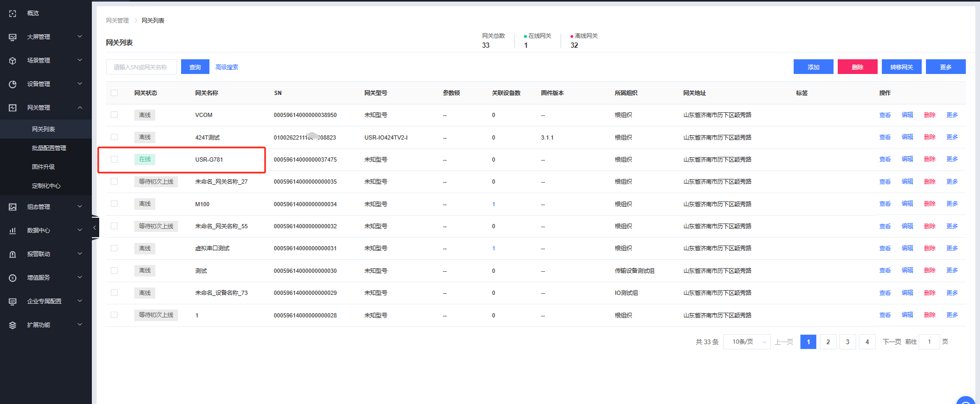Click the 概览 overview icon in sidebar
The width and height of the screenshot is (980, 404).
click(13, 13)
